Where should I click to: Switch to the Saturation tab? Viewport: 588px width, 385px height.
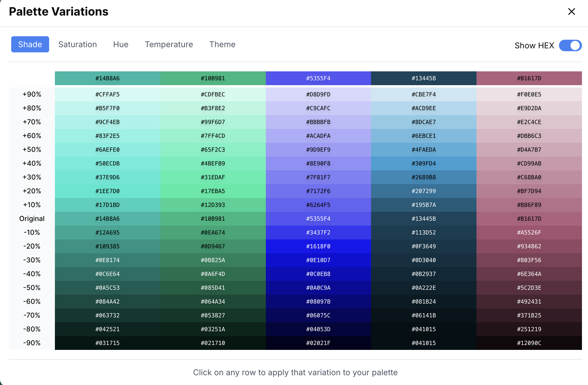pyautogui.click(x=78, y=44)
